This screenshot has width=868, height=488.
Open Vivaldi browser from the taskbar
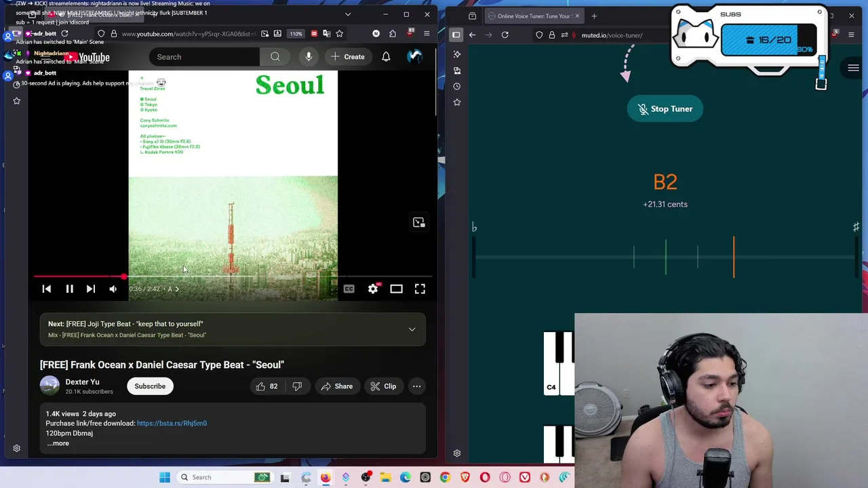pos(525,477)
